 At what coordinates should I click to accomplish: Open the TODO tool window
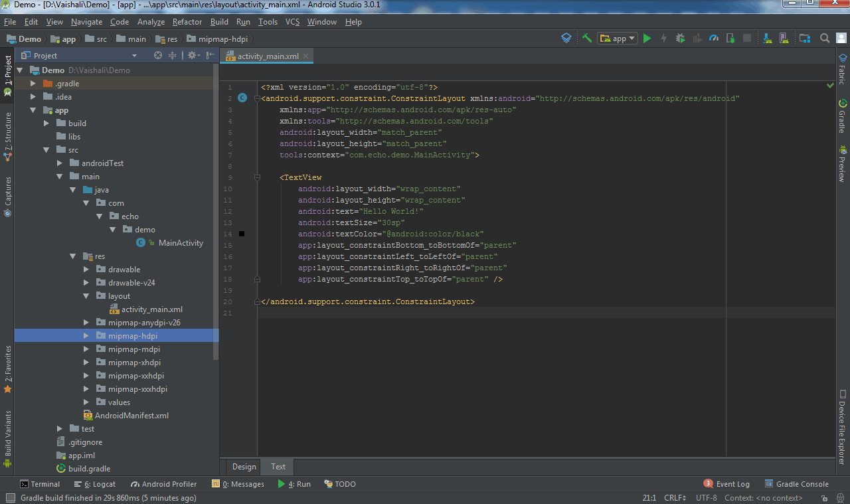point(339,484)
